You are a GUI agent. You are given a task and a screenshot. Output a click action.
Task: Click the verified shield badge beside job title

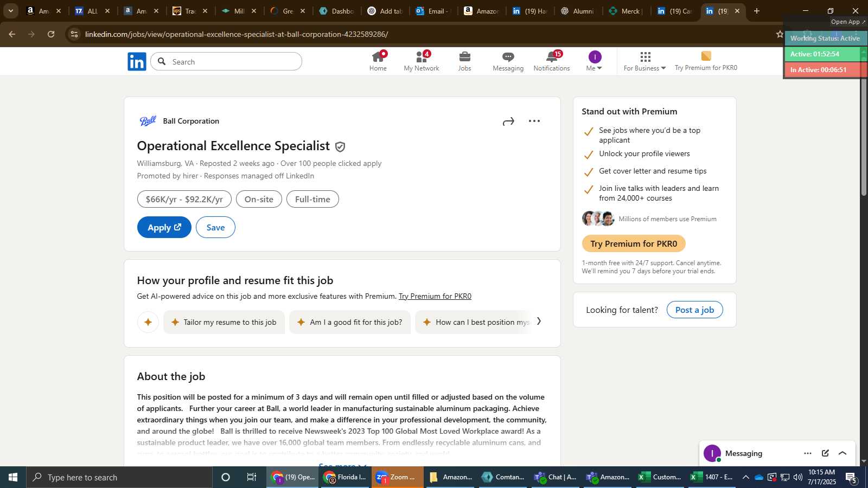pyautogui.click(x=340, y=146)
